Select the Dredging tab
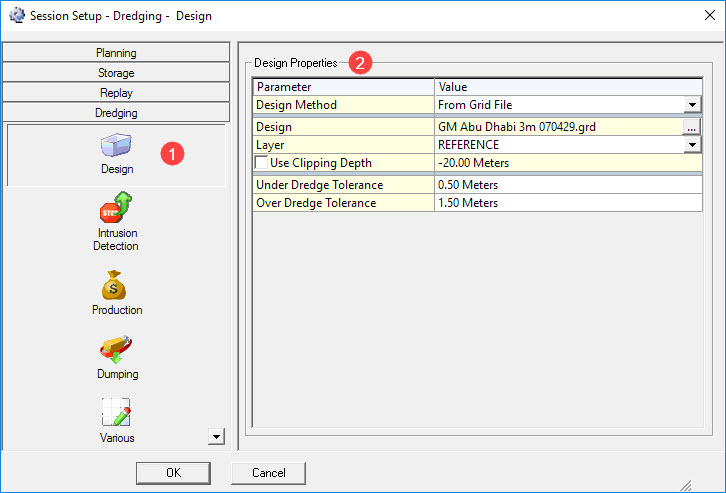726x493 pixels. point(116,112)
